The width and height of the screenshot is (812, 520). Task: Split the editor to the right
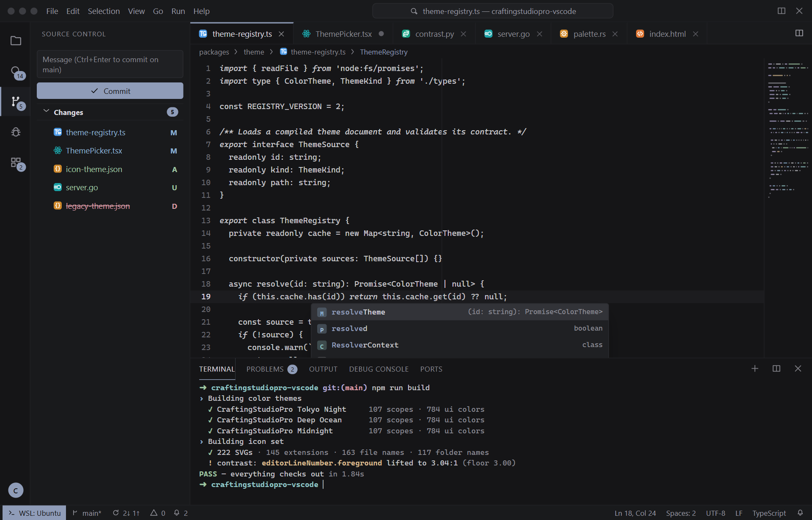pyautogui.click(x=799, y=33)
